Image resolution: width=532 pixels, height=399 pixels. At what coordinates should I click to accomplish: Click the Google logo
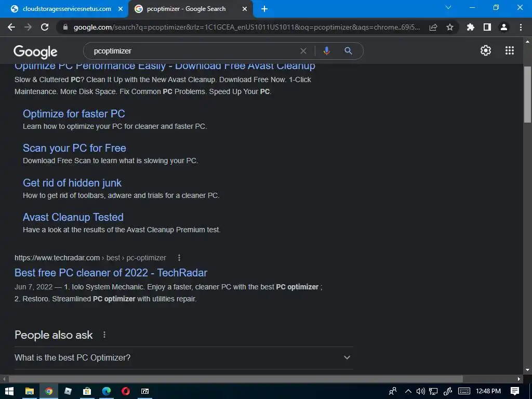pyautogui.click(x=35, y=51)
